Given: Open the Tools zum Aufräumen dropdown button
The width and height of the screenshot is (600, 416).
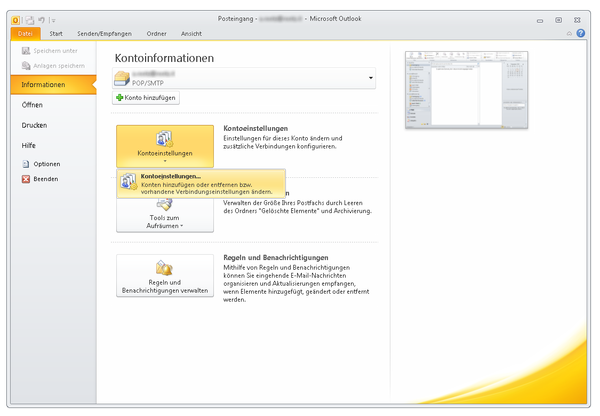Looking at the screenshot, I should pyautogui.click(x=165, y=215).
